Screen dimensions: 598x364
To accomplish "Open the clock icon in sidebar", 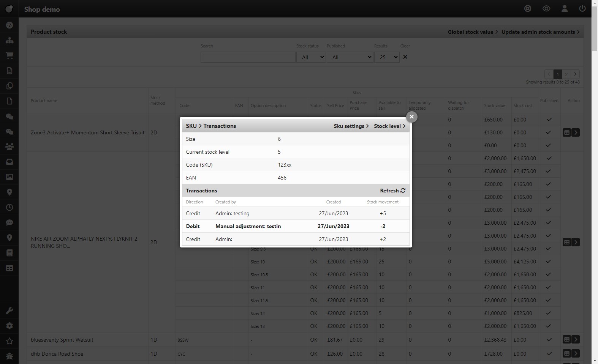I will [9, 207].
